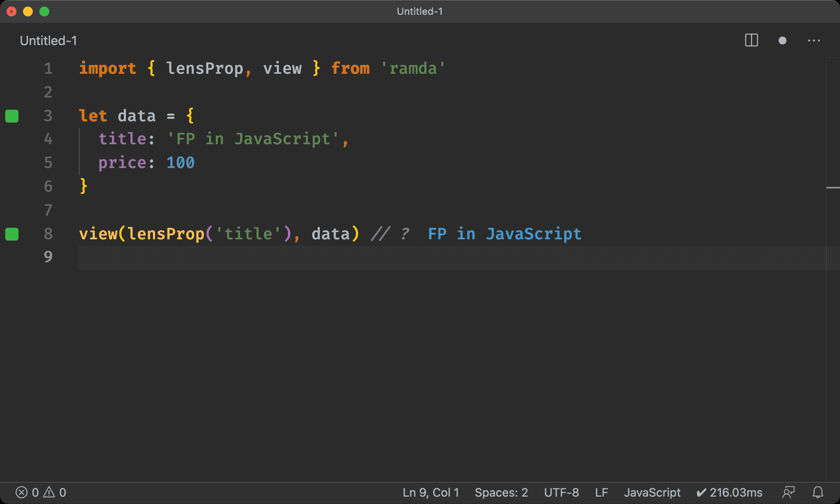Click the green coverage marker on line 8
Image resolution: width=840 pixels, height=504 pixels.
pyautogui.click(x=12, y=234)
